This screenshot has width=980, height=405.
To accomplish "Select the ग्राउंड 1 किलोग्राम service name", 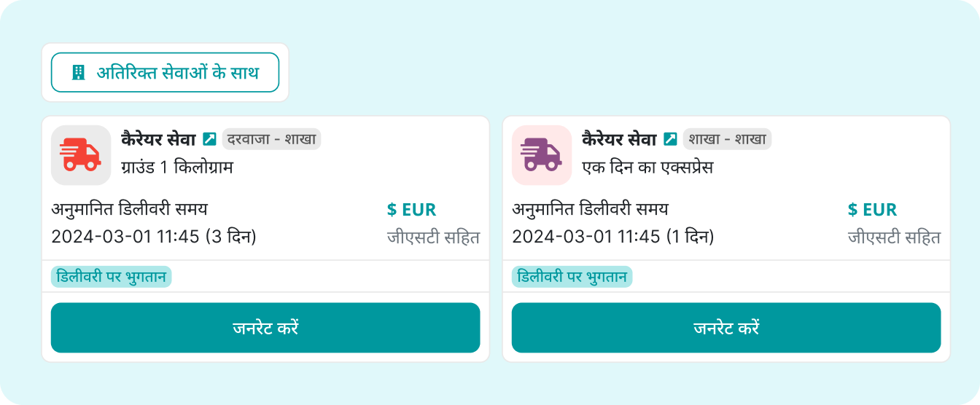I will [177, 168].
